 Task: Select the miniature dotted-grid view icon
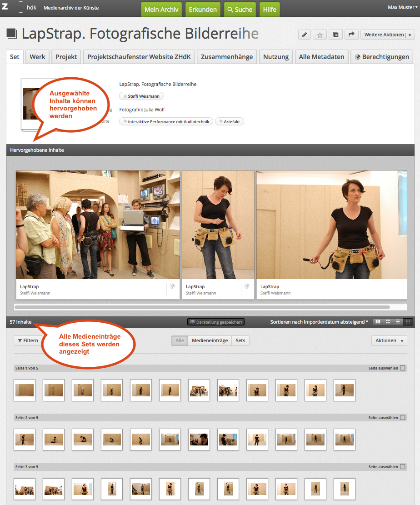click(x=408, y=322)
